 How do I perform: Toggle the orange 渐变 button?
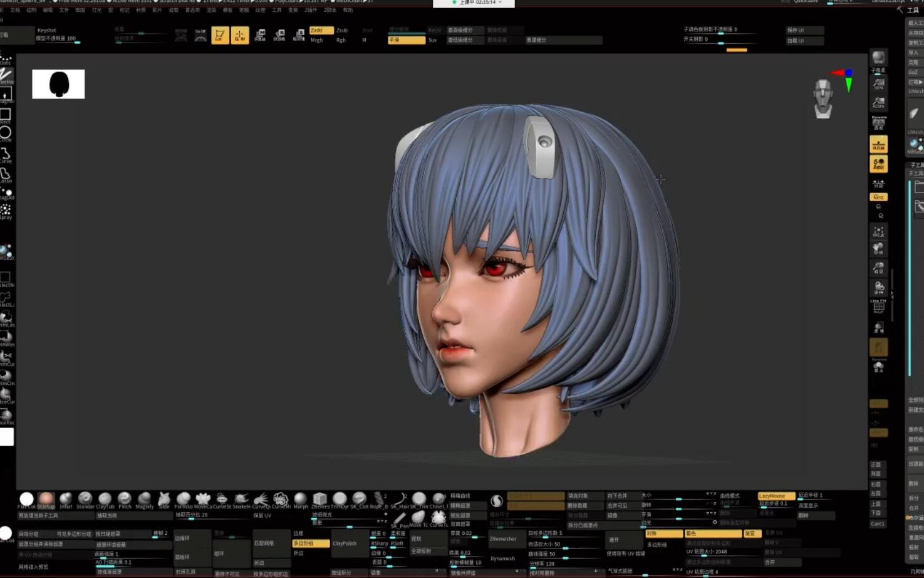pyautogui.click(x=752, y=533)
